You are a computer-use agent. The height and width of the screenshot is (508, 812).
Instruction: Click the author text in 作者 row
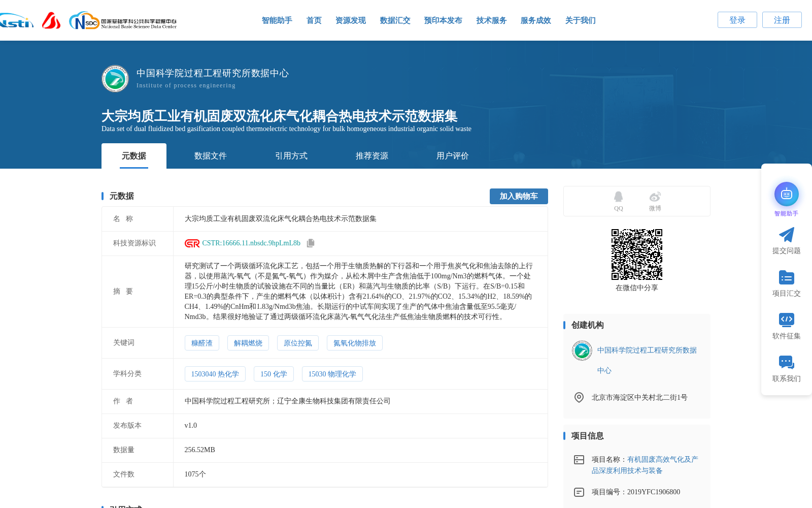click(x=288, y=401)
